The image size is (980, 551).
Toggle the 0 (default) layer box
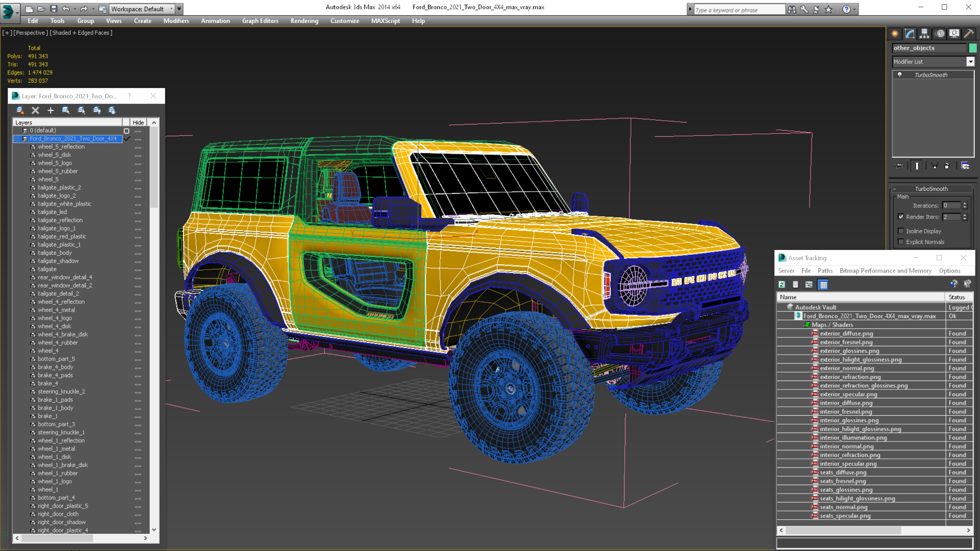click(x=127, y=130)
